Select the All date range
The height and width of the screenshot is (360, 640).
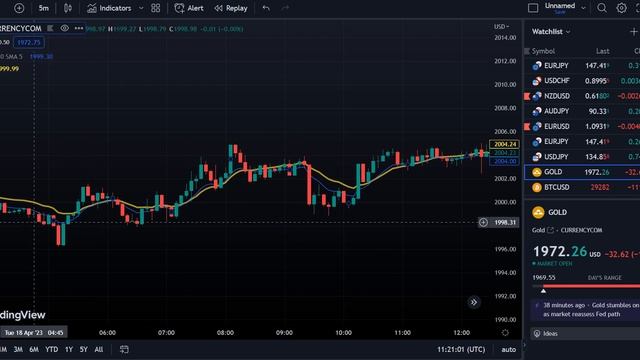[x=99, y=349]
